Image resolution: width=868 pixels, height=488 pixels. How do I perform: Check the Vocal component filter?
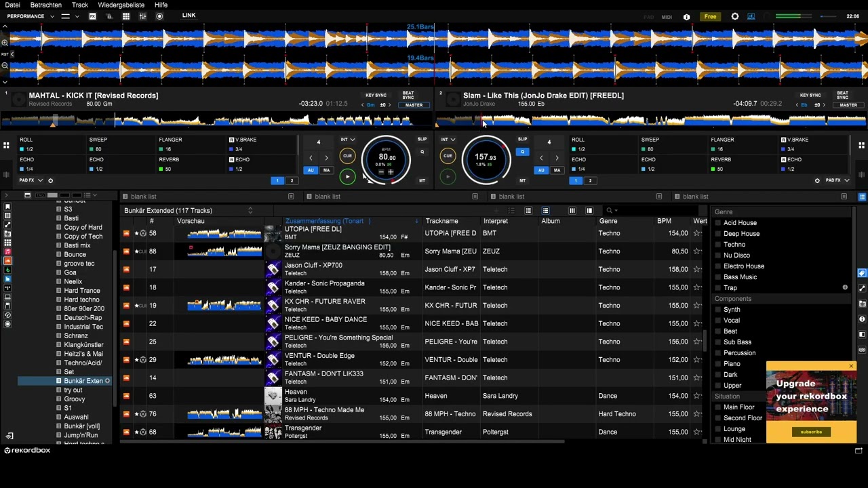tap(718, 321)
